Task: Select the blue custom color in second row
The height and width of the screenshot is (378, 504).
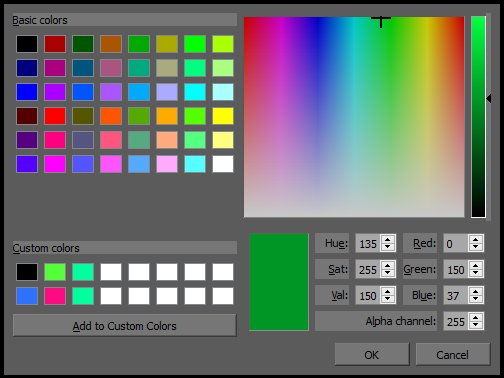Action: tap(27, 296)
